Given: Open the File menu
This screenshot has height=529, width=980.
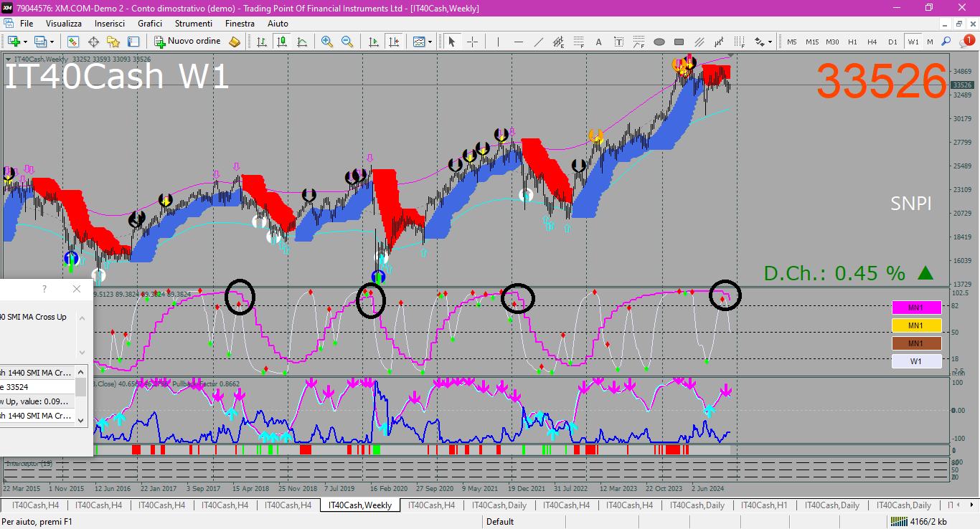Looking at the screenshot, I should pyautogui.click(x=27, y=24).
